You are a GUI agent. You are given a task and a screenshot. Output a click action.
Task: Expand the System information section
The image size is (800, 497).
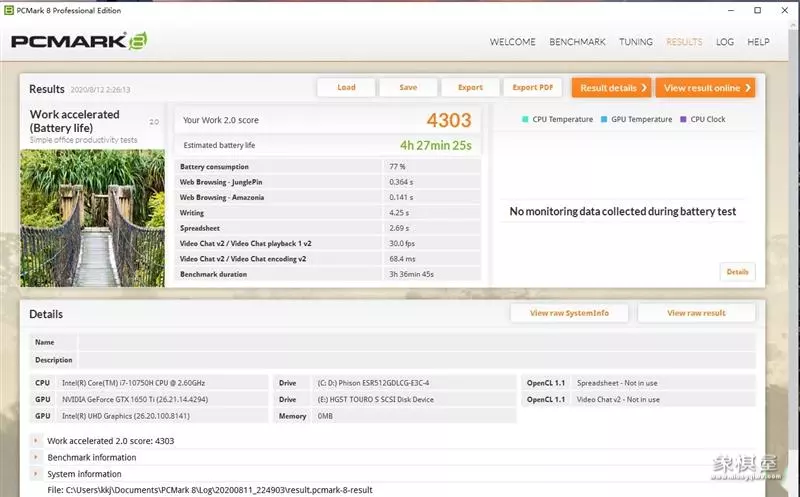tap(37, 474)
